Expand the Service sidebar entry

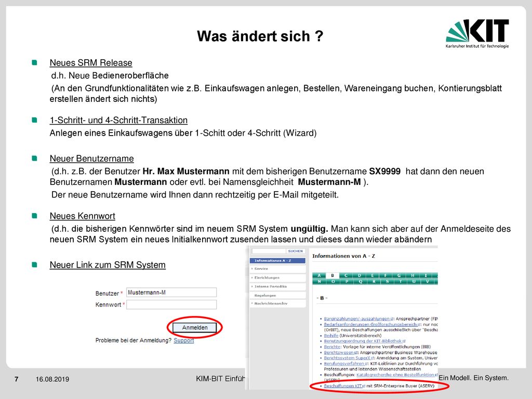coord(277,269)
